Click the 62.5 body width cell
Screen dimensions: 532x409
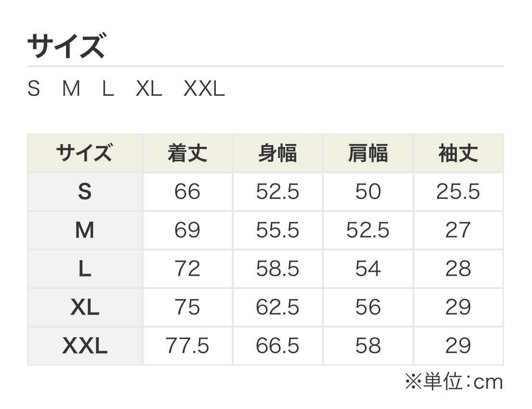pyautogui.click(x=278, y=307)
